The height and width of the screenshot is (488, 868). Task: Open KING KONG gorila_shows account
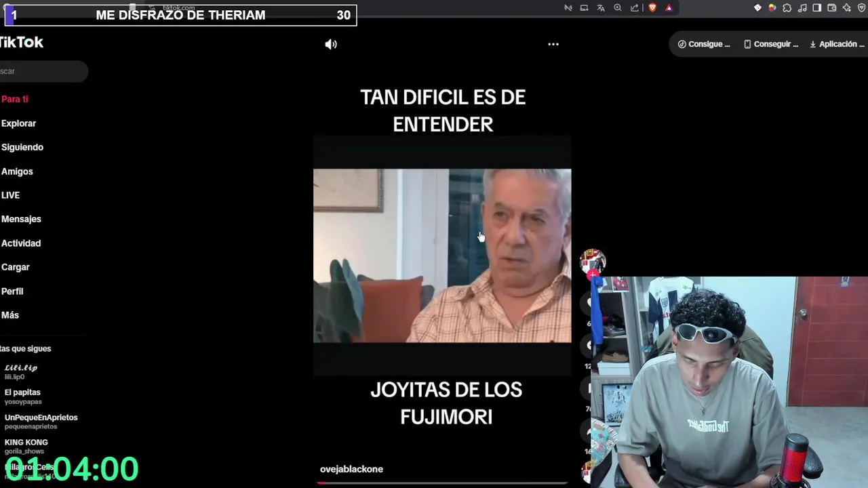click(x=26, y=446)
